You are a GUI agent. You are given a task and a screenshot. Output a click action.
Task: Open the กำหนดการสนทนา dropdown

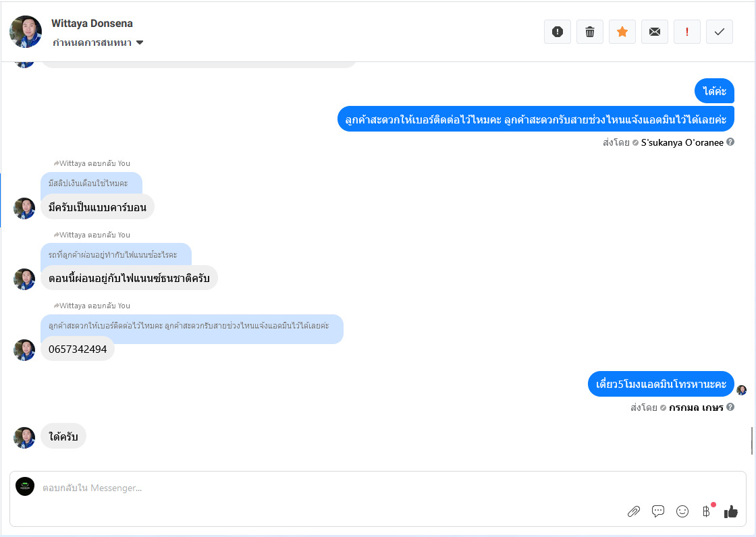point(98,43)
